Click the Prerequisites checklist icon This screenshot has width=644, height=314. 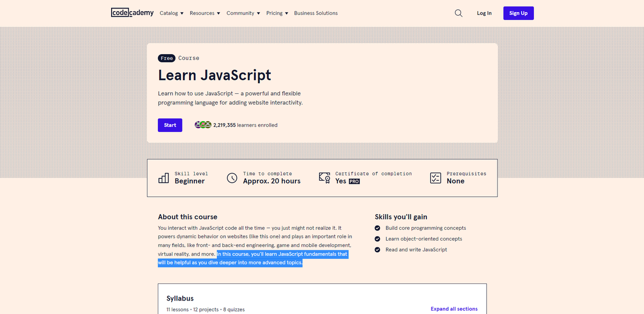pos(435,177)
